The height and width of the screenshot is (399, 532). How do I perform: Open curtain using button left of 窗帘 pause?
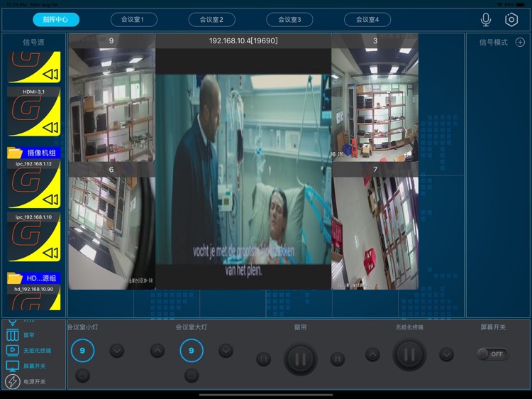tap(264, 359)
